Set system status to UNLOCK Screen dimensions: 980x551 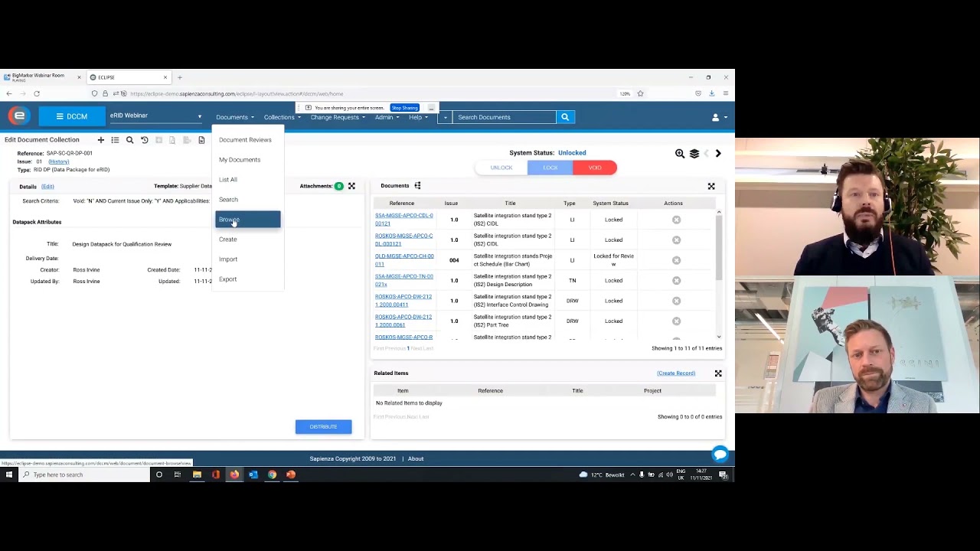pyautogui.click(x=501, y=168)
